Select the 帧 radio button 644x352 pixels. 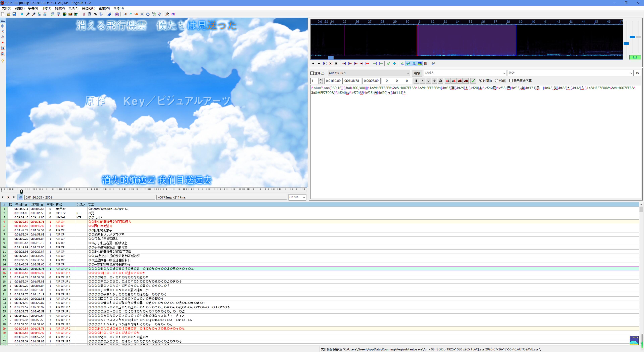coord(496,81)
